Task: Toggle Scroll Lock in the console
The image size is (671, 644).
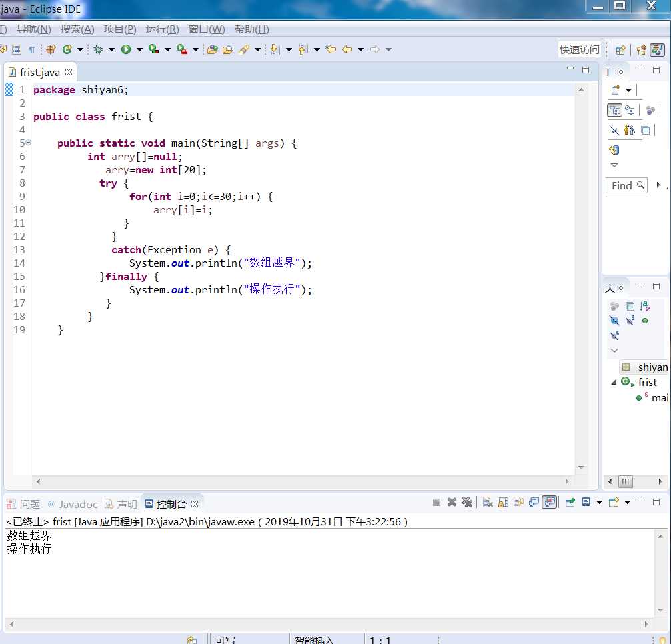Action: click(503, 502)
